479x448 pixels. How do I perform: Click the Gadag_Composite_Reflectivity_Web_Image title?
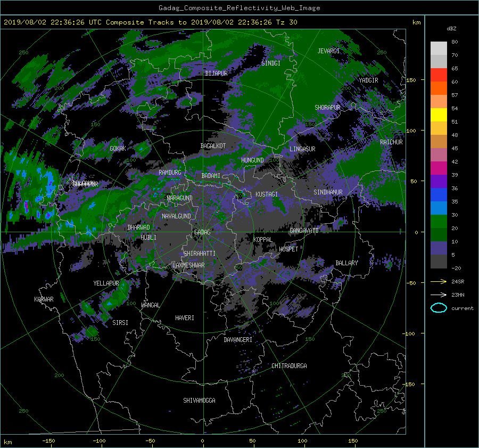coord(239,8)
